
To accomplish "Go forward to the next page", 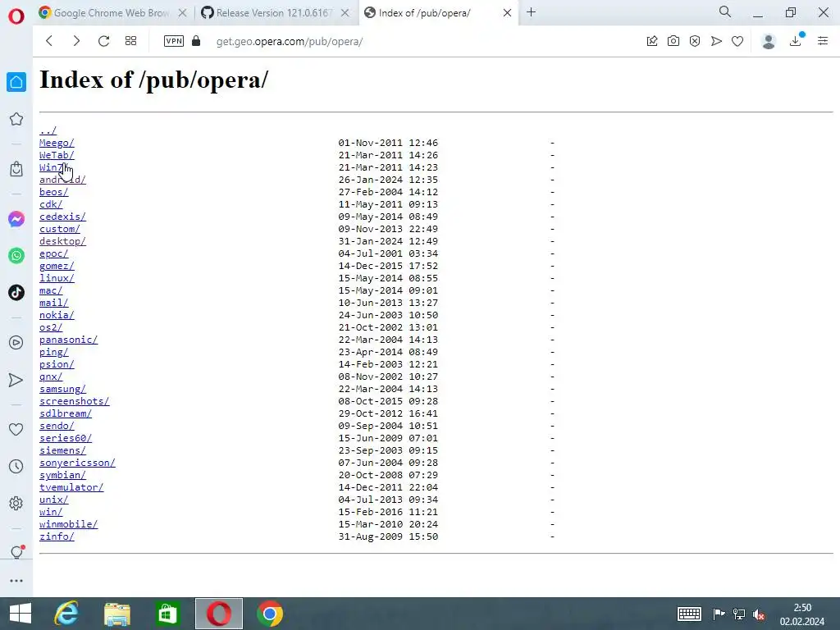I will pos(76,41).
